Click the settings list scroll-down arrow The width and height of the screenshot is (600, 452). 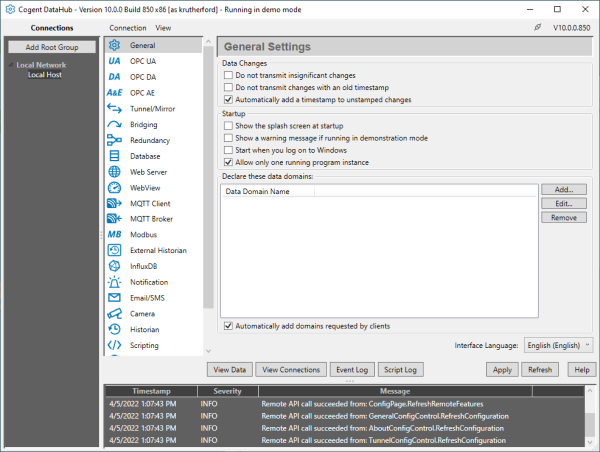point(209,351)
